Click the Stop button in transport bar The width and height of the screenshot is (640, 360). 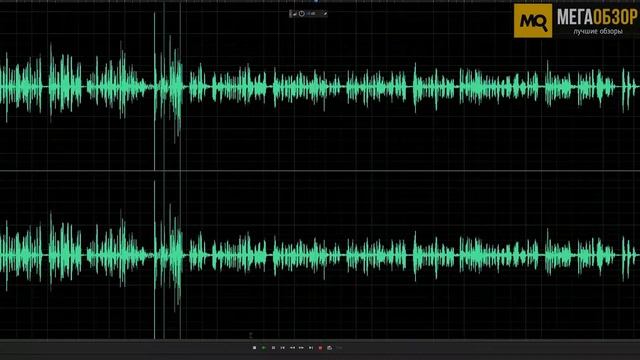tap(254, 348)
